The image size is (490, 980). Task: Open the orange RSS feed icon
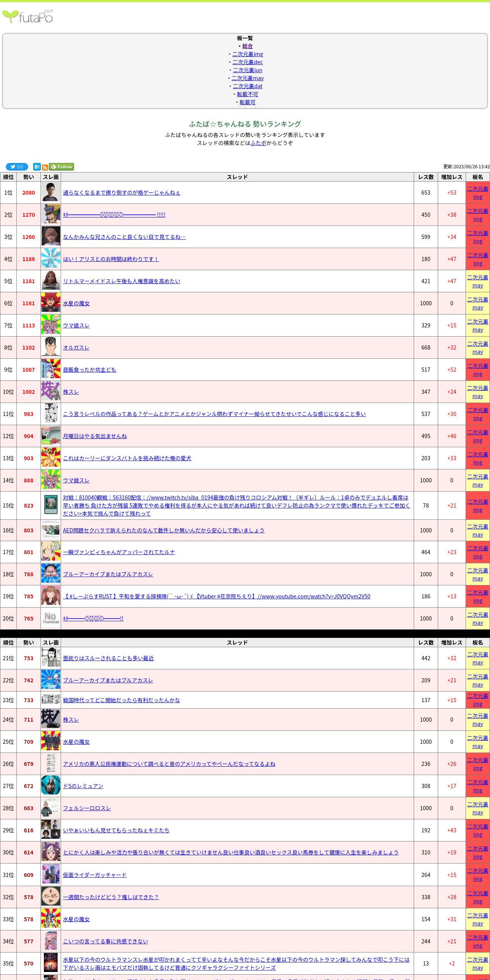click(45, 167)
